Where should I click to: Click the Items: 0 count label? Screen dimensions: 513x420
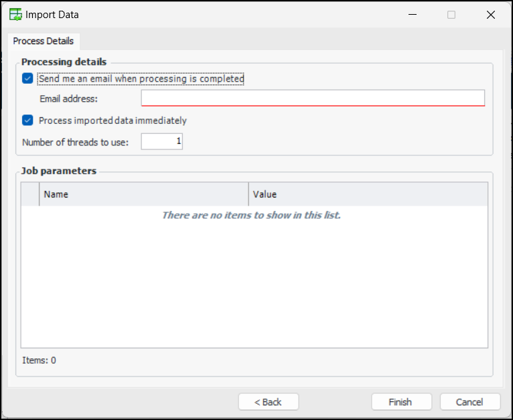(39, 360)
